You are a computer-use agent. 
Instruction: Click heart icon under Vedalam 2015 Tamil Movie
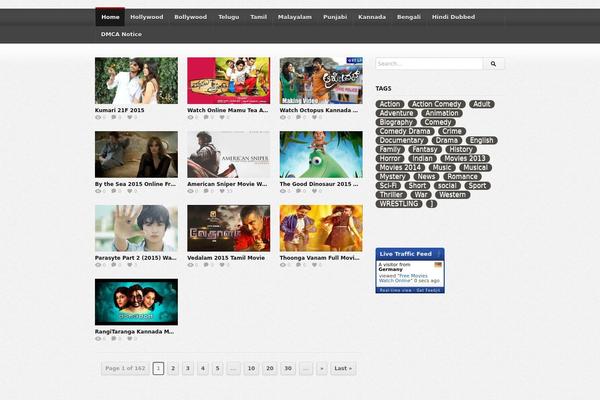pyautogui.click(x=222, y=265)
